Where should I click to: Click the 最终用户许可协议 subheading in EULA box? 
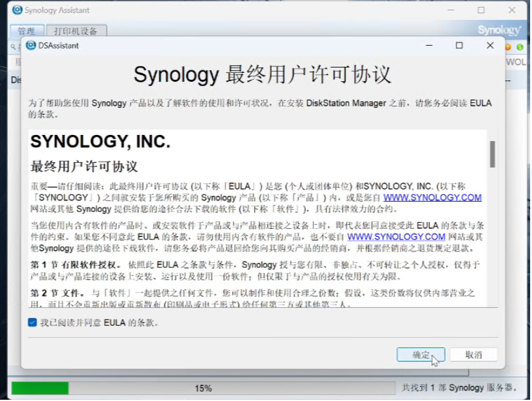pyautogui.click(x=84, y=166)
